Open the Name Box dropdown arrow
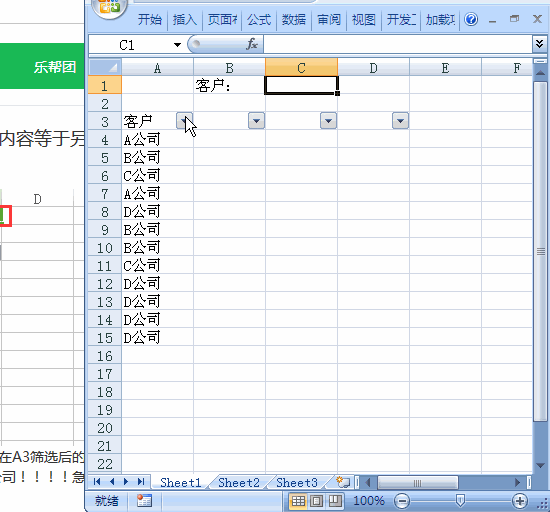The width and height of the screenshot is (550, 512). pyautogui.click(x=177, y=45)
